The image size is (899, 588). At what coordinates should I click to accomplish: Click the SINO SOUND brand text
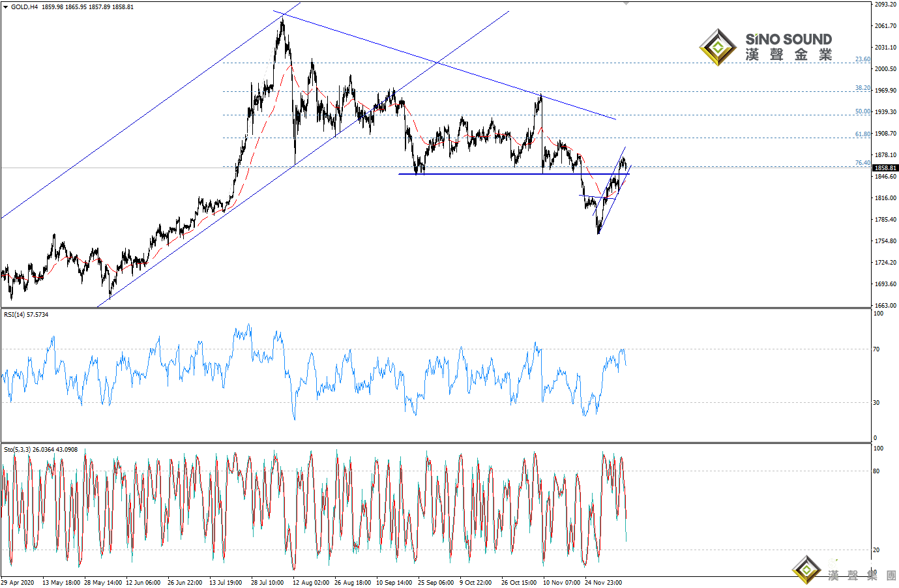point(789,39)
